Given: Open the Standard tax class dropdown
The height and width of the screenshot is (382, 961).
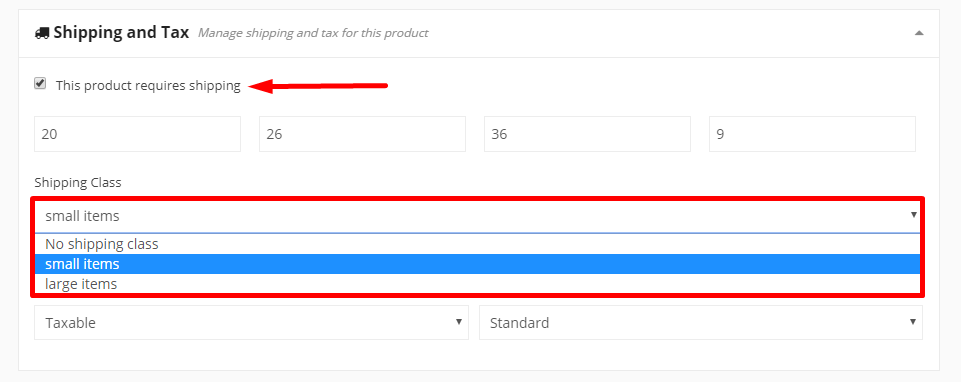Looking at the screenshot, I should tap(701, 323).
